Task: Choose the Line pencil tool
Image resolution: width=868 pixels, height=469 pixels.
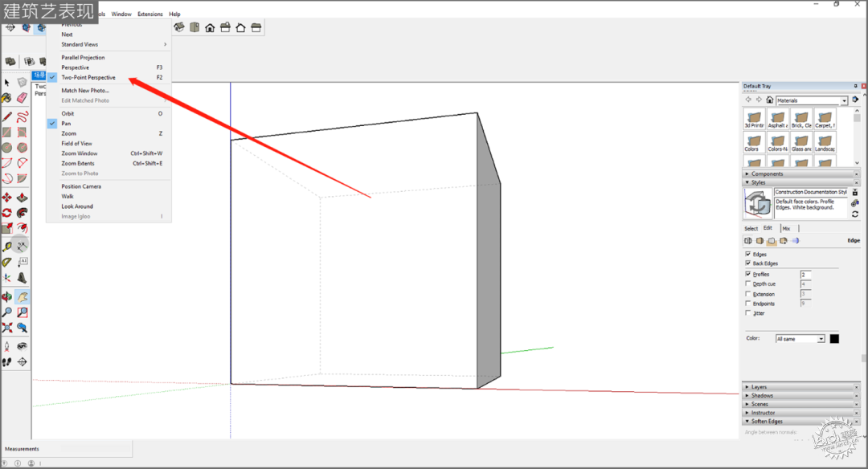Action: pos(7,116)
